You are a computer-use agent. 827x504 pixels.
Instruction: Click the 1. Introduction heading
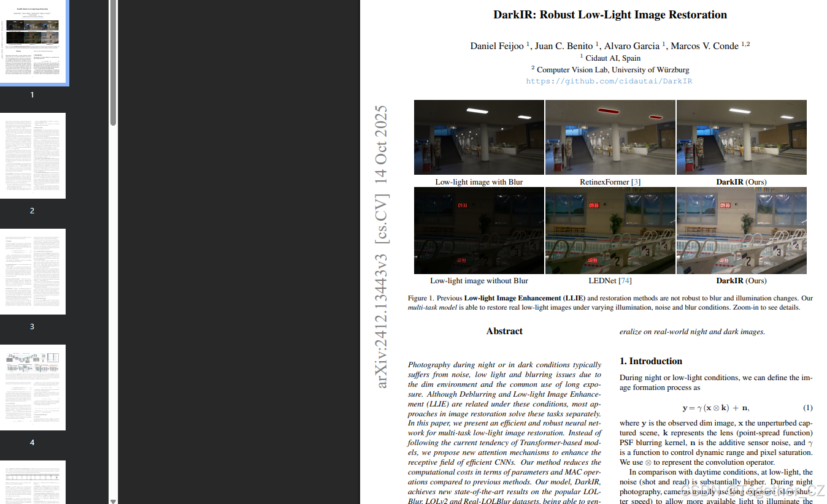pyautogui.click(x=651, y=361)
